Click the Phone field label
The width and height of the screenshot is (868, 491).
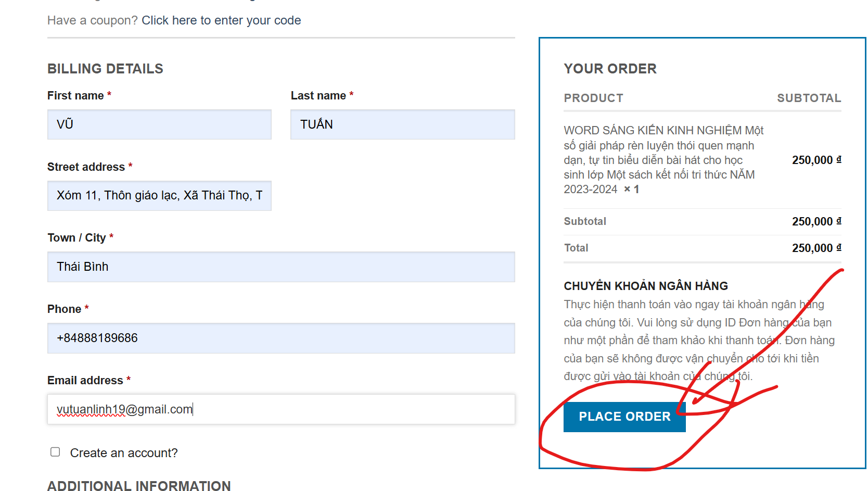pos(64,309)
